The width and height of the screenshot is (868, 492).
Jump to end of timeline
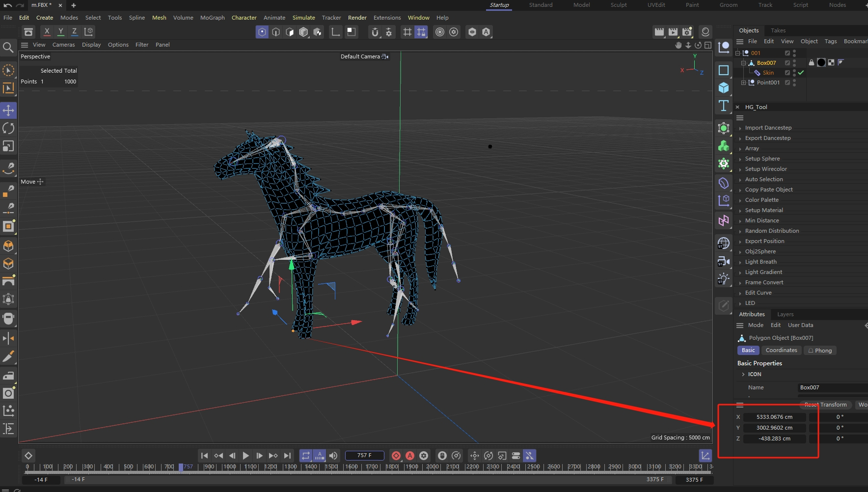(x=288, y=456)
